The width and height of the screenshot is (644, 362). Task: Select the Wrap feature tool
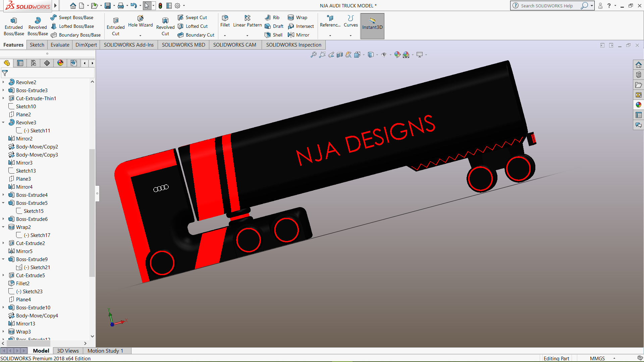pyautogui.click(x=298, y=17)
